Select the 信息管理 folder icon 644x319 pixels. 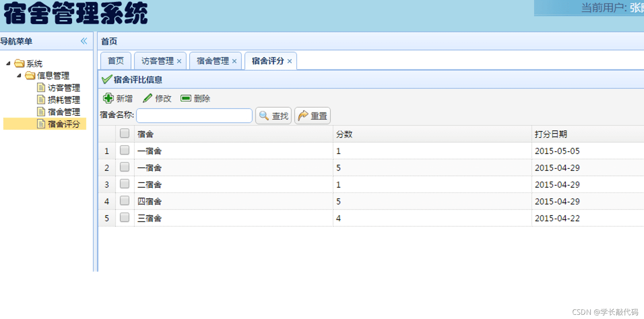[x=30, y=75]
